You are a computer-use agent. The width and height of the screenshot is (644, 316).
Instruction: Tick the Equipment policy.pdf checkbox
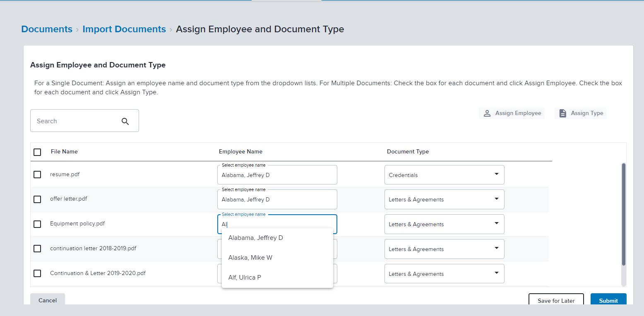click(x=37, y=224)
